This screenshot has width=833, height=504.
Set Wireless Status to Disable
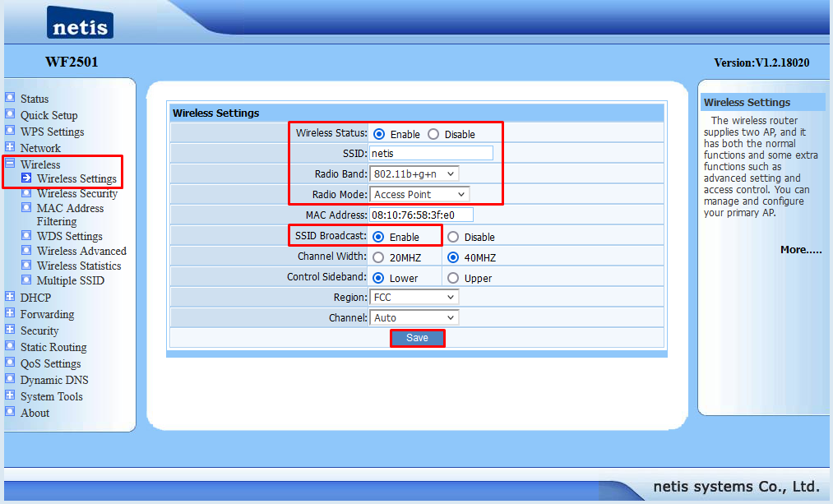(433, 134)
